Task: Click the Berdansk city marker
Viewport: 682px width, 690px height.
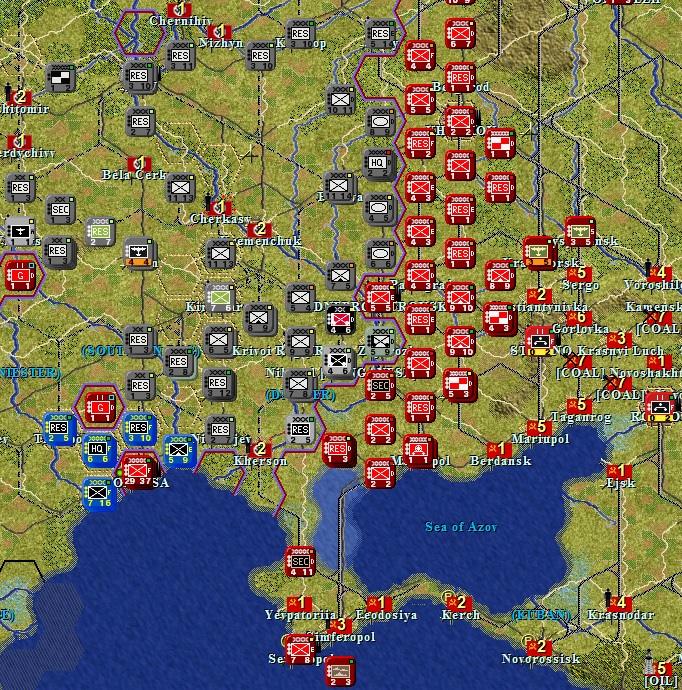Action: (500, 449)
